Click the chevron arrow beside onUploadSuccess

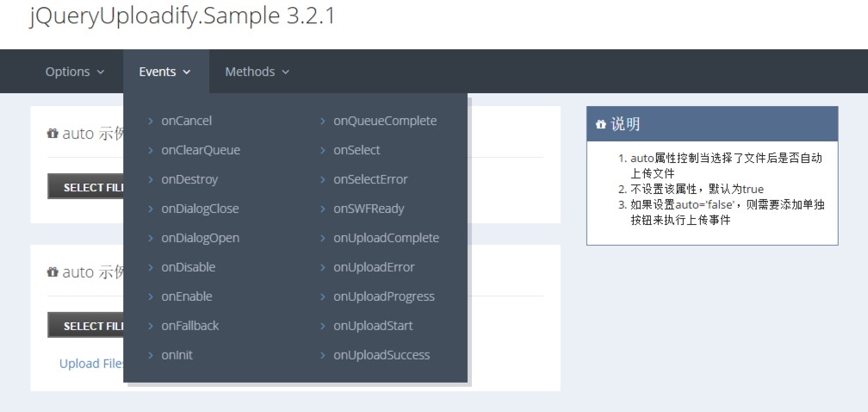click(x=323, y=355)
